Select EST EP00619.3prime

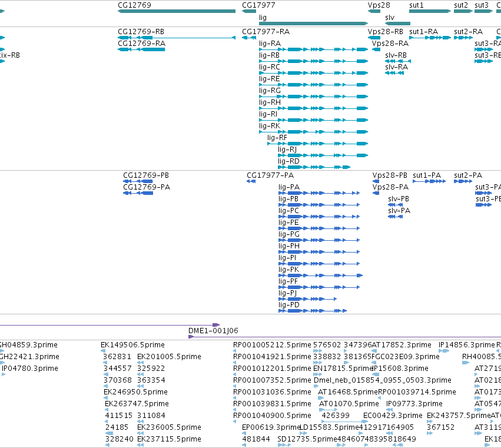click(x=244, y=434)
